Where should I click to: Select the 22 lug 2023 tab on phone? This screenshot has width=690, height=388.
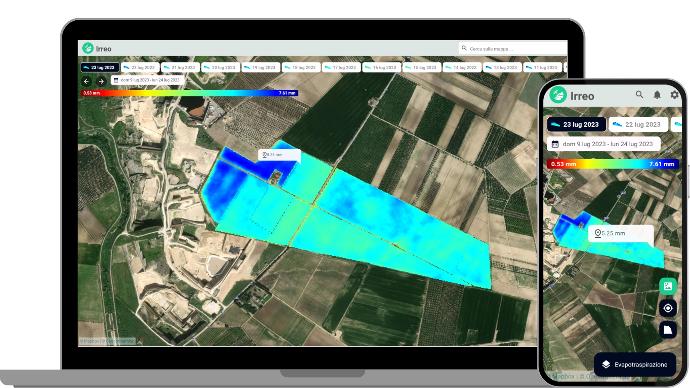[x=638, y=124]
